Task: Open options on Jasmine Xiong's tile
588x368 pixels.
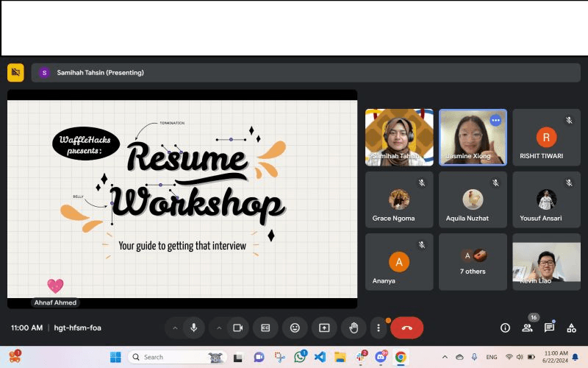Action: 495,120
